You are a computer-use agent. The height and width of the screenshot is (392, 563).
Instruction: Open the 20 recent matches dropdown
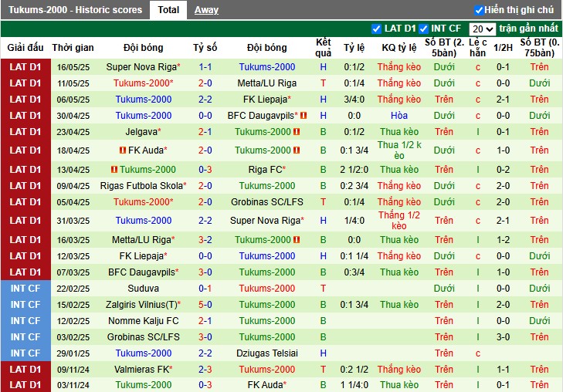pos(482,29)
